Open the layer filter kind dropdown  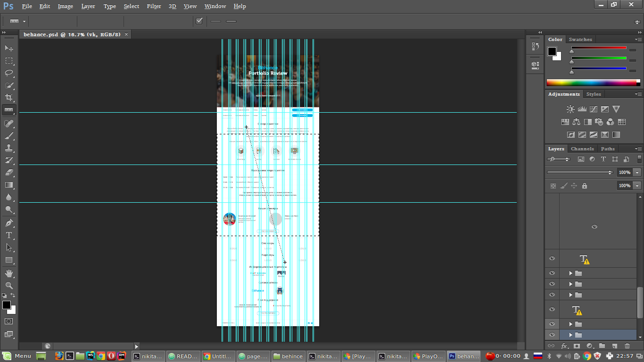coord(559,159)
